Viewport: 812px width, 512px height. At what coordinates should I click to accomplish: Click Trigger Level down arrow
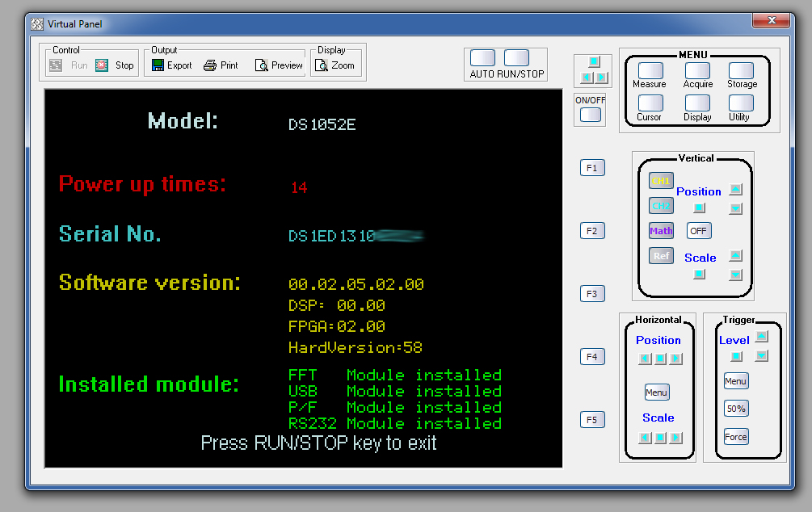pos(761,355)
